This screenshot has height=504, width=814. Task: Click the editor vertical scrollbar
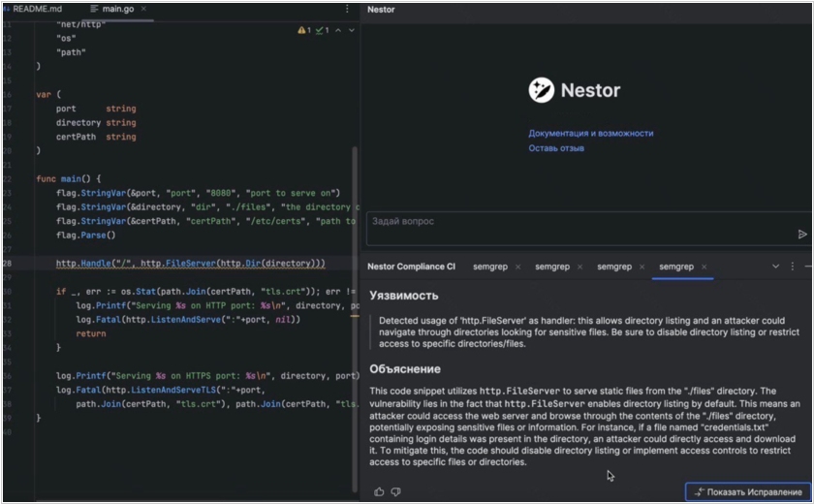tap(355, 319)
